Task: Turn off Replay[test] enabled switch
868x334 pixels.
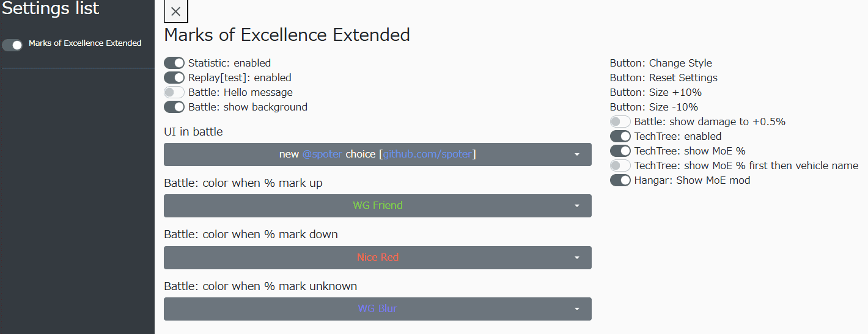Action: (x=174, y=78)
